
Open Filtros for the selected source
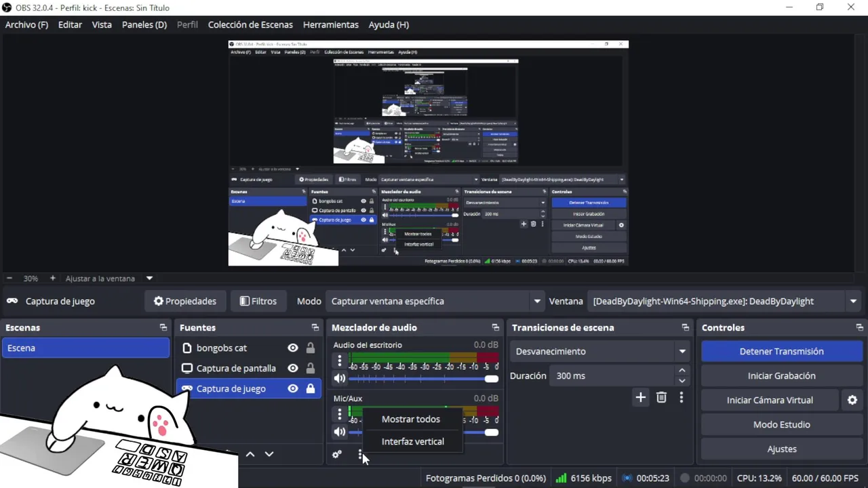258,301
